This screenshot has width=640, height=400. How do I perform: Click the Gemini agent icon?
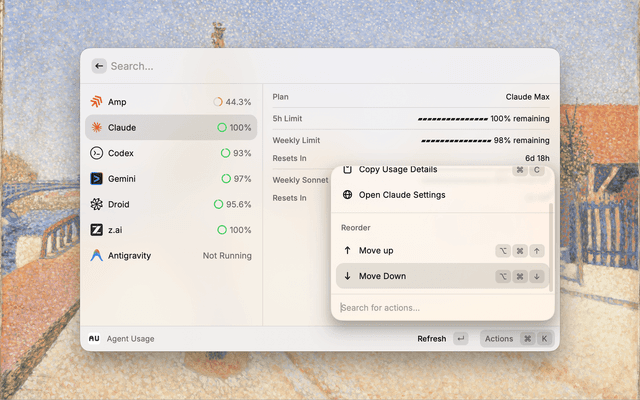[96, 179]
